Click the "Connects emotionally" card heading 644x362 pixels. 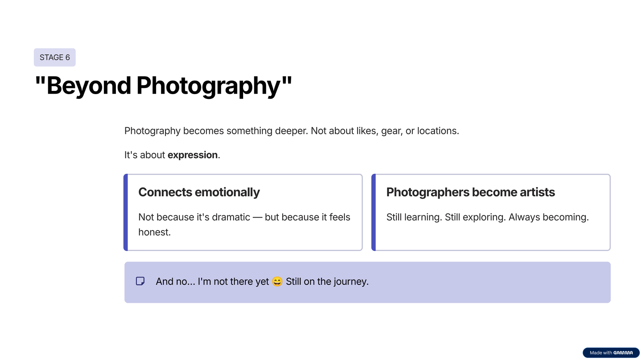pyautogui.click(x=199, y=192)
